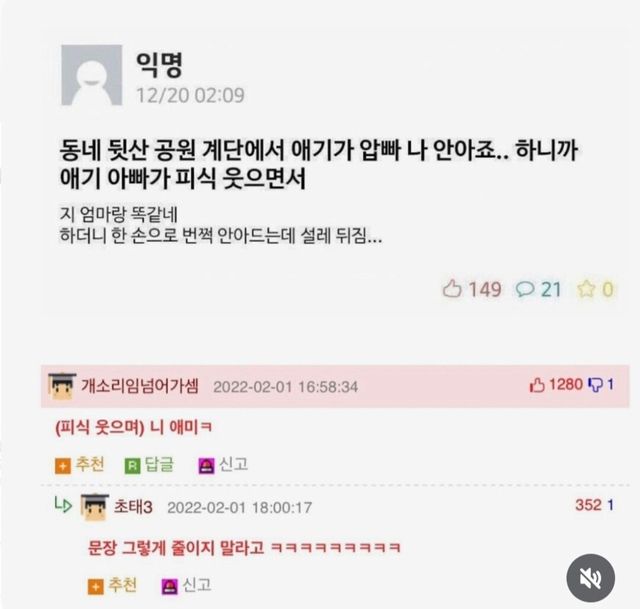This screenshot has height=609, width=640.
Task: Report the top comment via 신고
Action: click(x=223, y=465)
